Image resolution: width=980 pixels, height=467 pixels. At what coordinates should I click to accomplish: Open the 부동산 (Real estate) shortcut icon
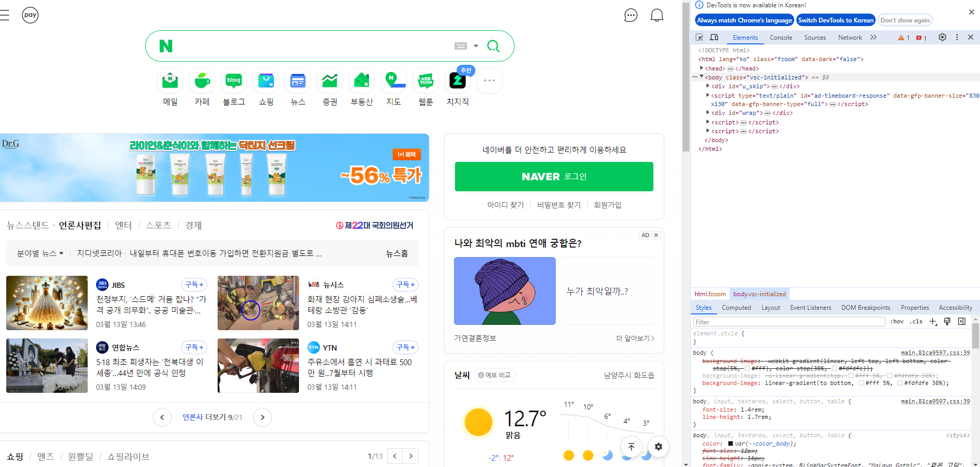362,81
